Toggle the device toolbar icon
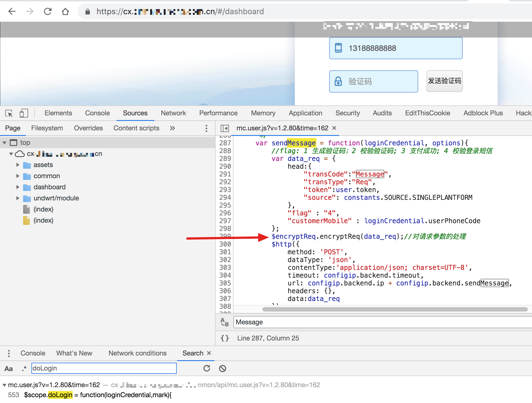Image resolution: width=532 pixels, height=403 pixels. click(24, 113)
